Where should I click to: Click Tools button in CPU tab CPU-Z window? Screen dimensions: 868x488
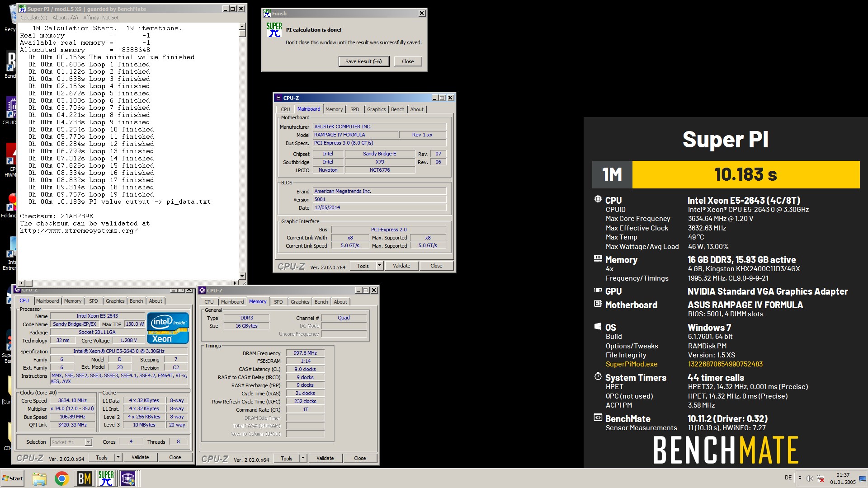coord(102,457)
